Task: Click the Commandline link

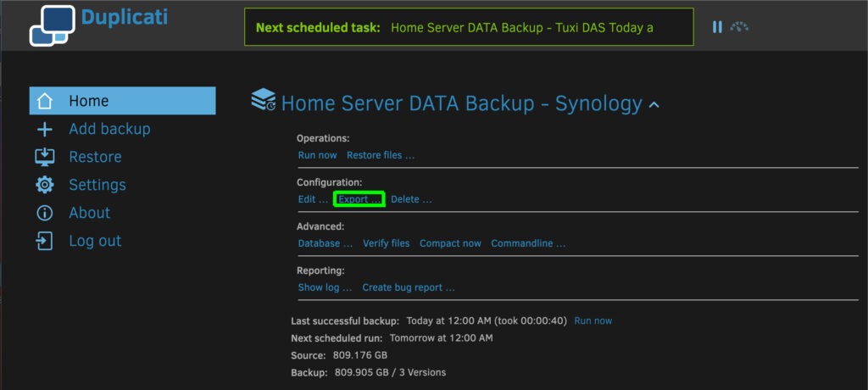Action: pyautogui.click(x=528, y=243)
